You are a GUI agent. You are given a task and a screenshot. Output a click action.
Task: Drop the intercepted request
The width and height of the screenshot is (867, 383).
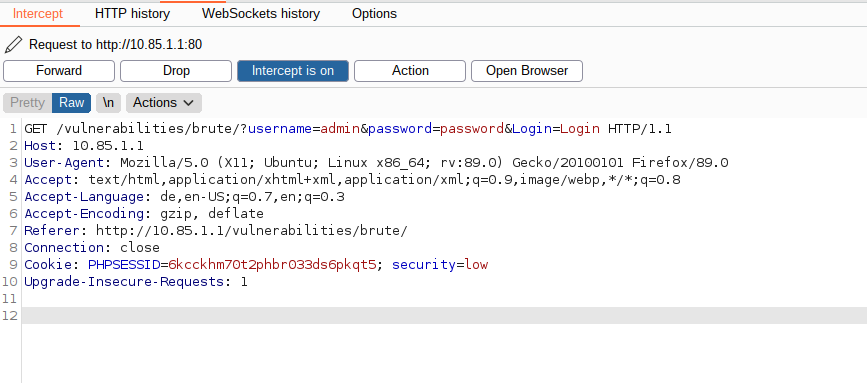coord(176,71)
